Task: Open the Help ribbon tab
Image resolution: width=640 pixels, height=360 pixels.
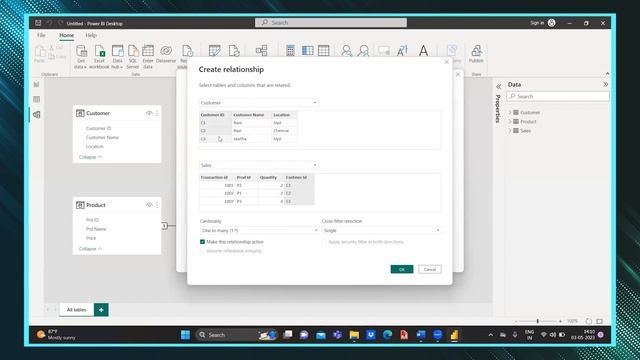Action: tap(91, 36)
